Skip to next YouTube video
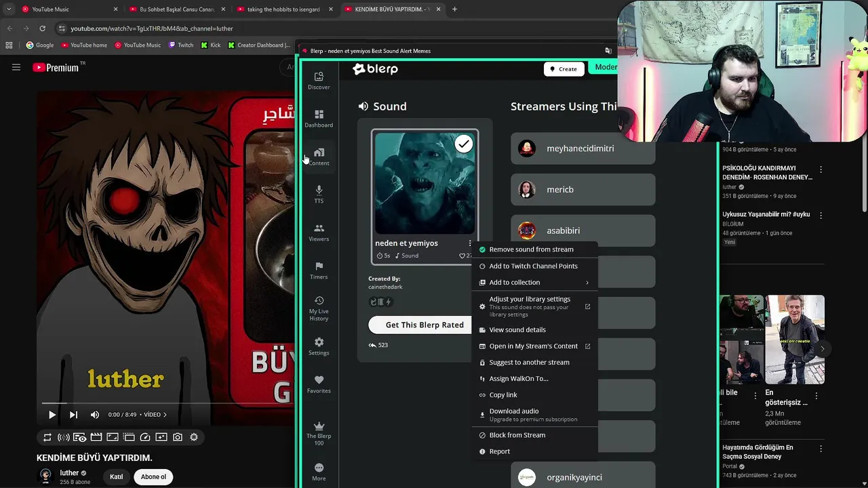The height and width of the screenshot is (488, 868). (73, 415)
